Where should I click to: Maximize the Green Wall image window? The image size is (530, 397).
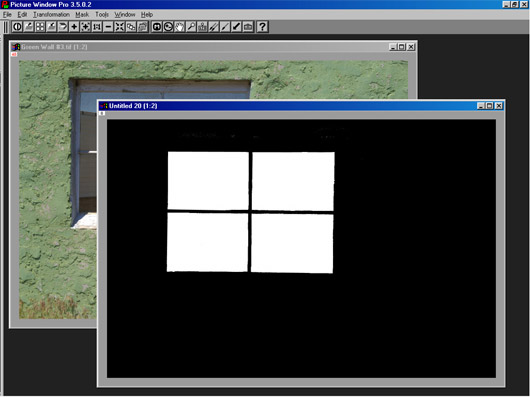pos(402,47)
